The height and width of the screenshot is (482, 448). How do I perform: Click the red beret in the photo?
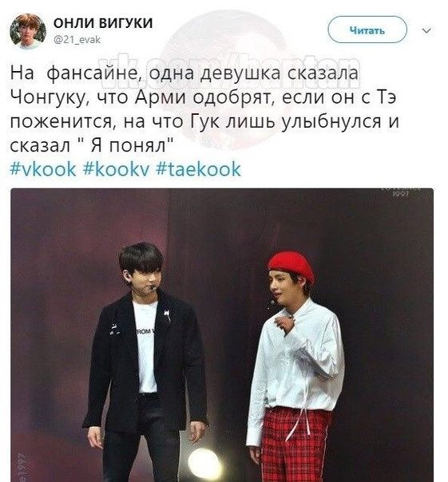coord(291,266)
